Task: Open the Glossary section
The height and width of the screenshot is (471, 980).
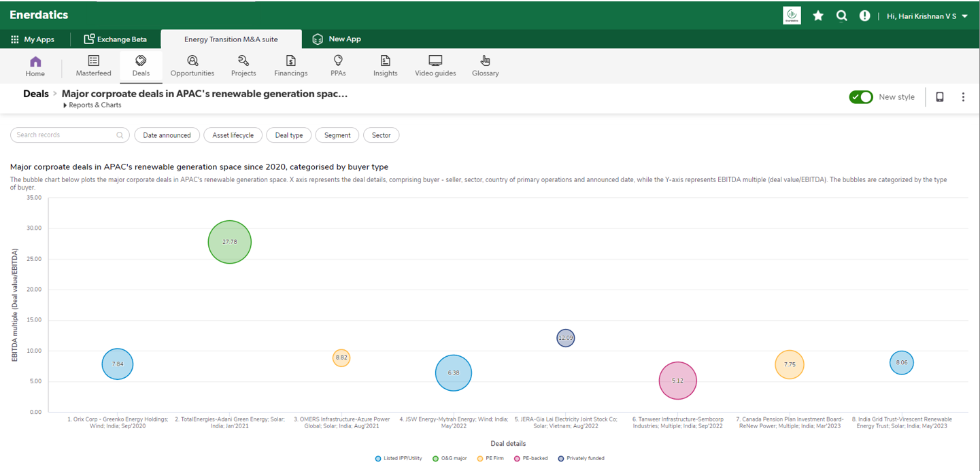Action: (485, 66)
